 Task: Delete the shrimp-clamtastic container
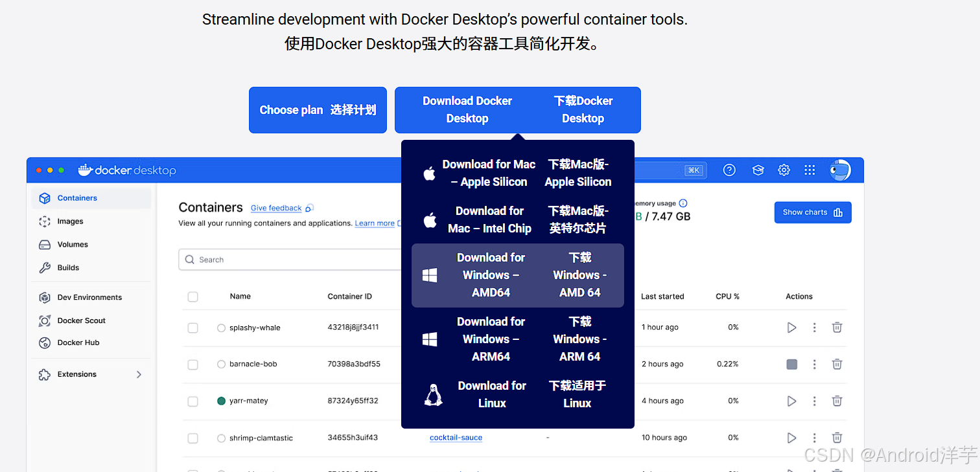(837, 438)
